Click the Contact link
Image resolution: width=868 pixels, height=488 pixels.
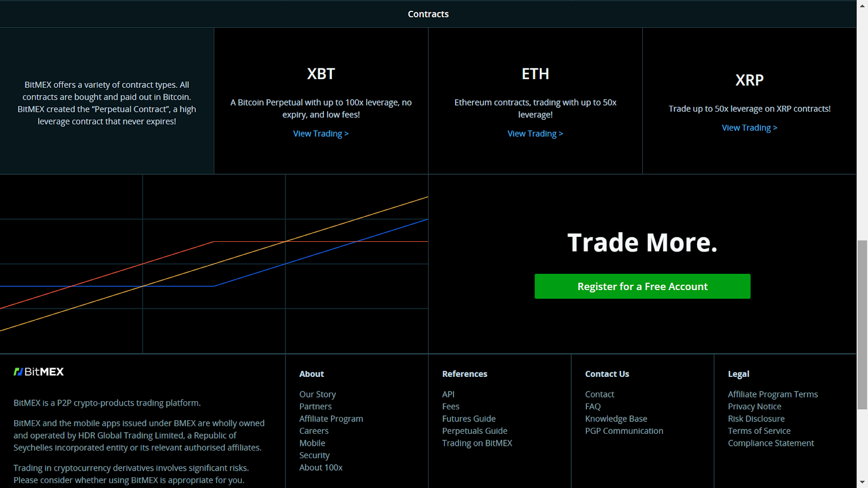tap(600, 394)
